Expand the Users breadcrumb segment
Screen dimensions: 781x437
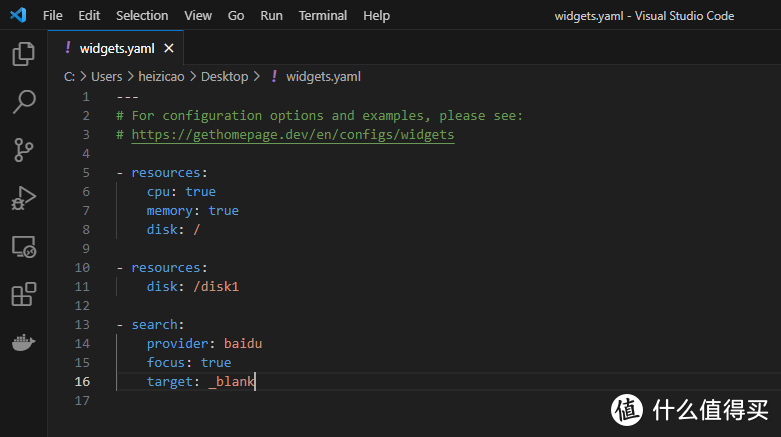click(x=106, y=76)
